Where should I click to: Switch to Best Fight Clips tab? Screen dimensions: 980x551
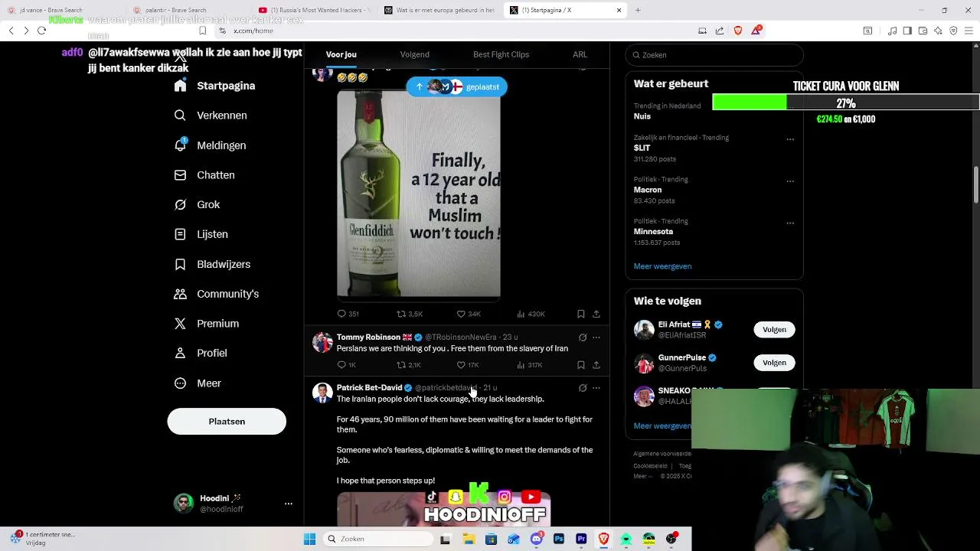pos(501,54)
